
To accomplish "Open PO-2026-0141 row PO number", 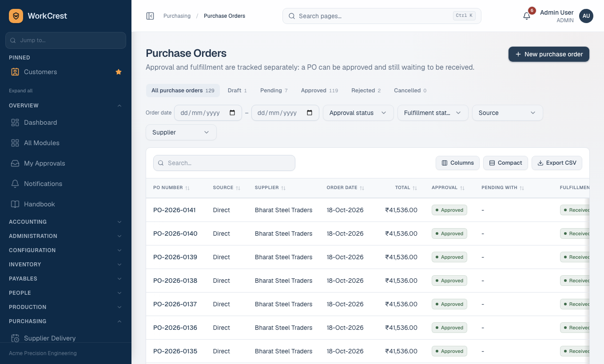I will pos(175,210).
